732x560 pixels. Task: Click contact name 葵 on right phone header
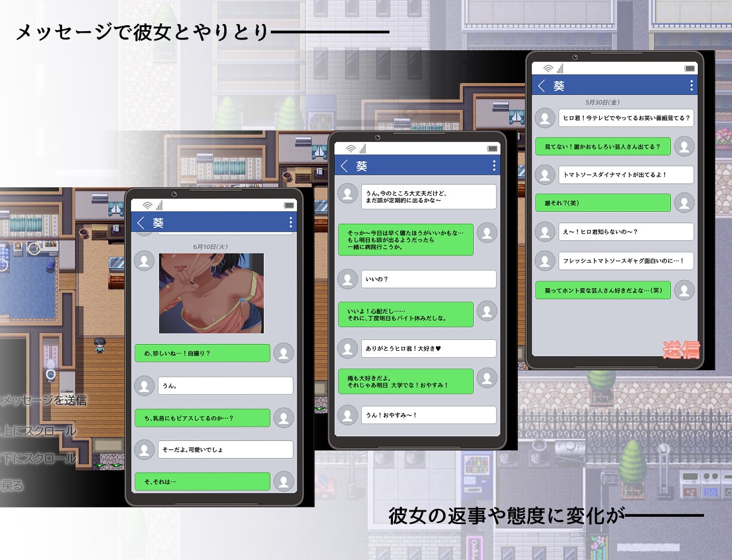point(559,86)
